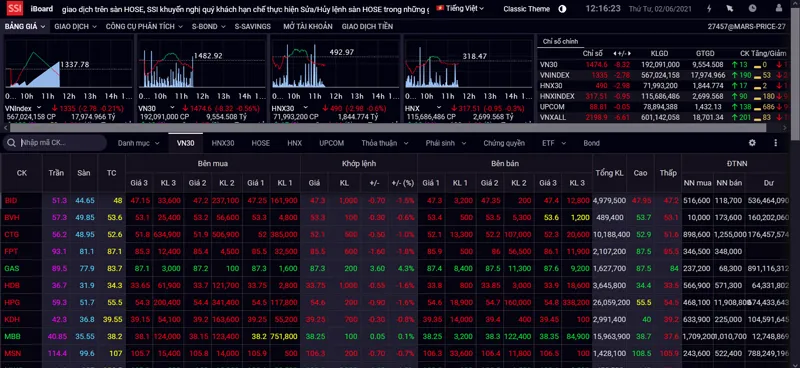Expand the GIAO DỊCH menu
Image resolution: width=800 pixels, height=368 pixels.
coord(75,27)
